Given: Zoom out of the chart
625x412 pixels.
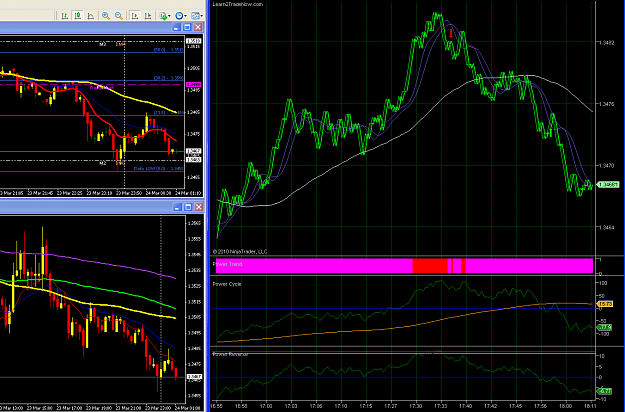Looking at the screenshot, I should click(x=119, y=16).
